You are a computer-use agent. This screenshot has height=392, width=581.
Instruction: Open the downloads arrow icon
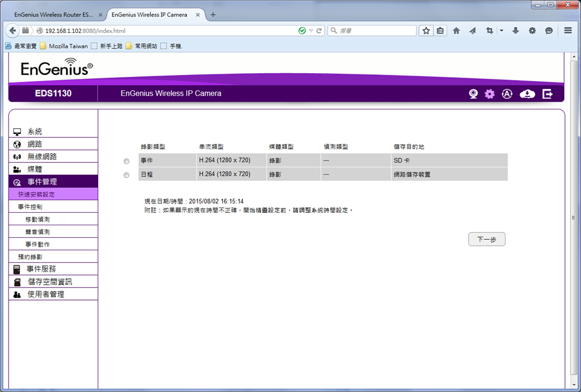point(515,31)
